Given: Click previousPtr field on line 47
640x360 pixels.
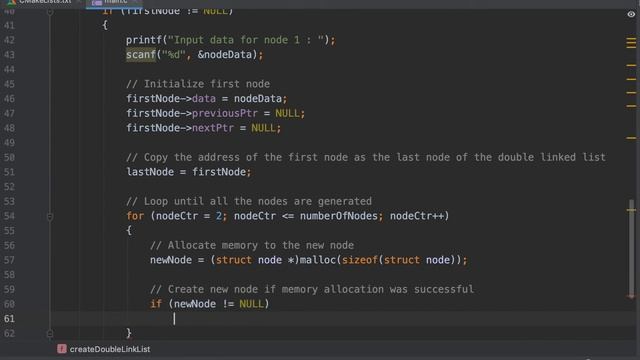Looking at the screenshot, I should 225,113.
